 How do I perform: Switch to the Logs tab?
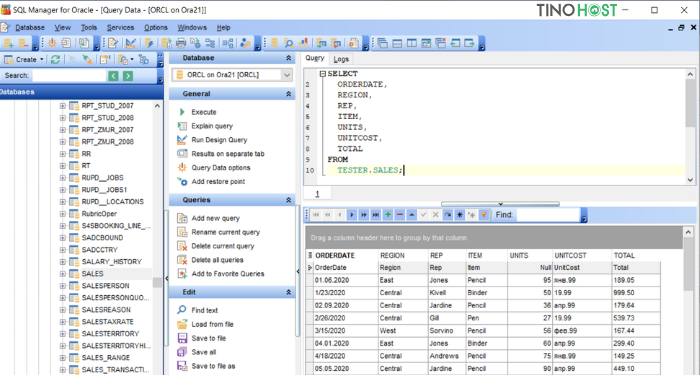pos(341,59)
